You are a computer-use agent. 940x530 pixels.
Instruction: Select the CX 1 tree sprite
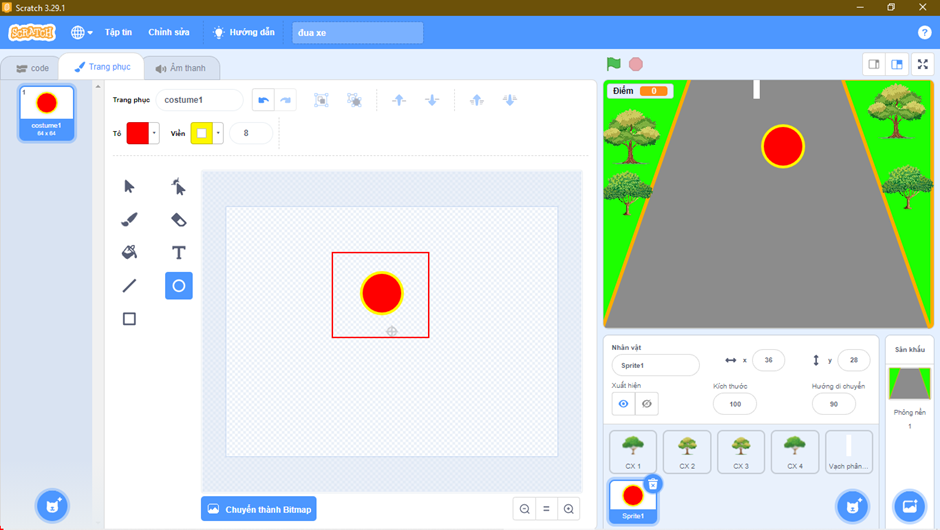pos(633,452)
